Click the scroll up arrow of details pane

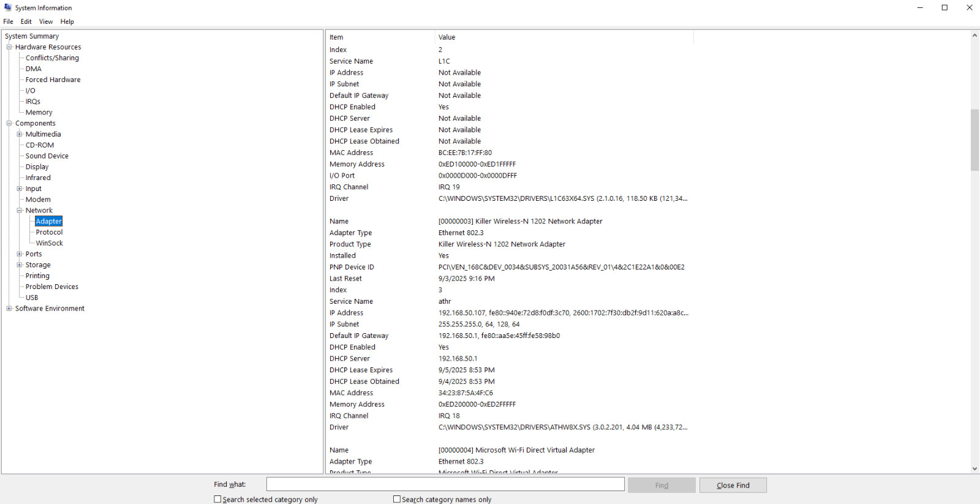click(x=974, y=35)
